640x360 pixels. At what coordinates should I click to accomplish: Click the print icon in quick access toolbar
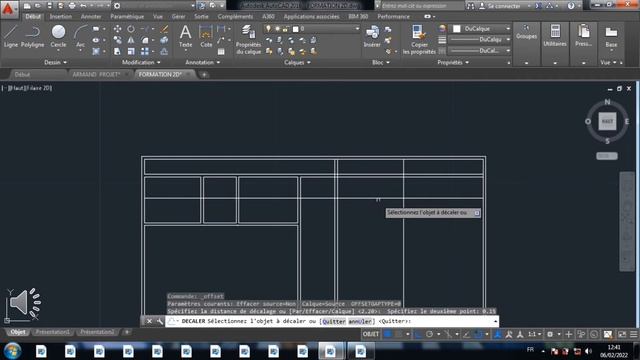click(x=72, y=6)
